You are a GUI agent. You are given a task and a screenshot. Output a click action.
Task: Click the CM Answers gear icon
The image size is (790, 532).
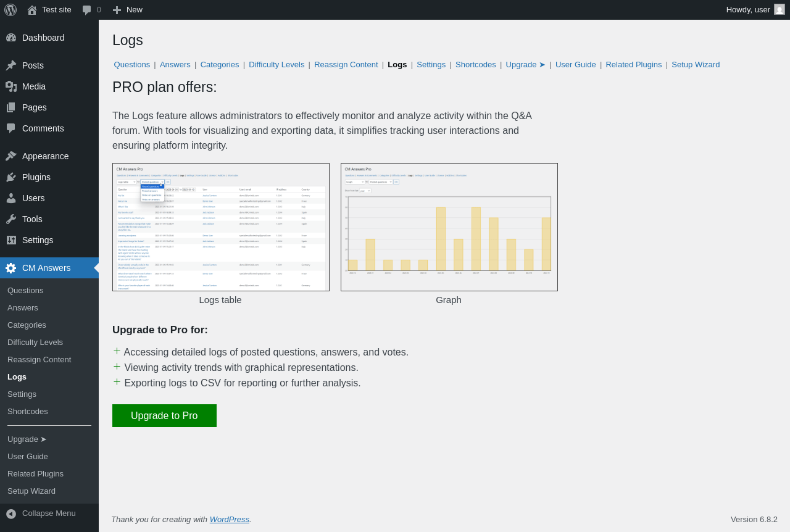coord(11,268)
